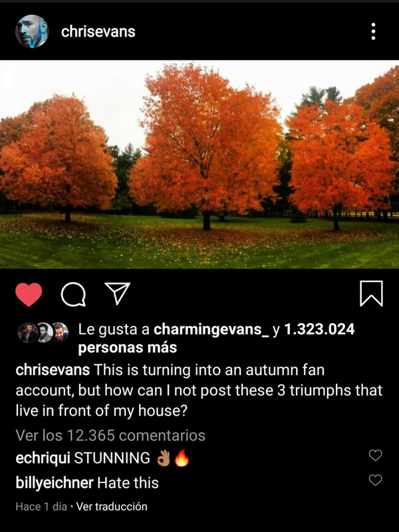Like echriqui's STUNNING comment

(375, 455)
